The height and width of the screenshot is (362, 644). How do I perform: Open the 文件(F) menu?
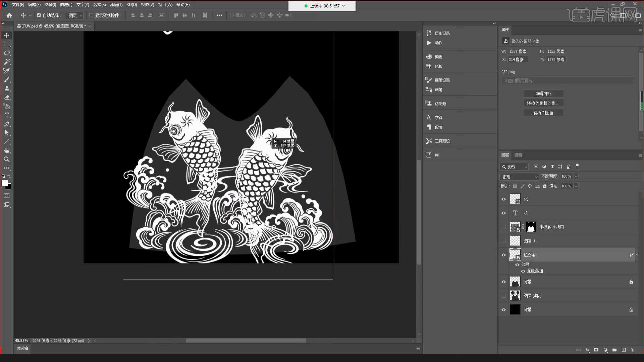point(18,5)
